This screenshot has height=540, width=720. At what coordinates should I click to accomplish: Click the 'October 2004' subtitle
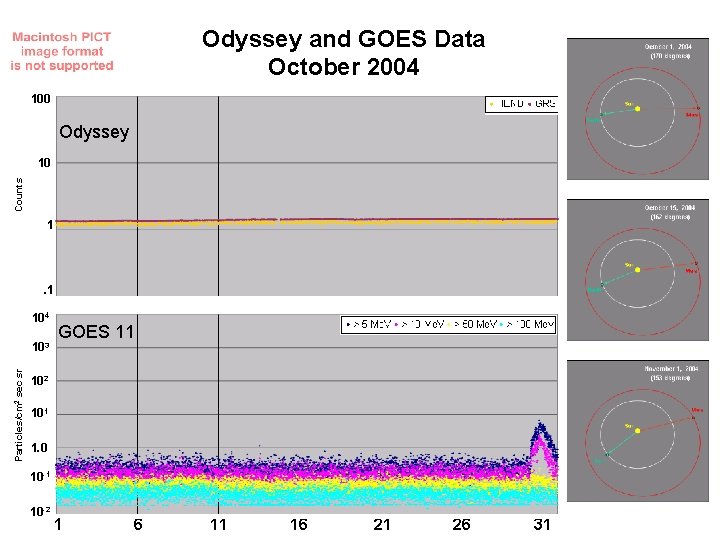[343, 67]
